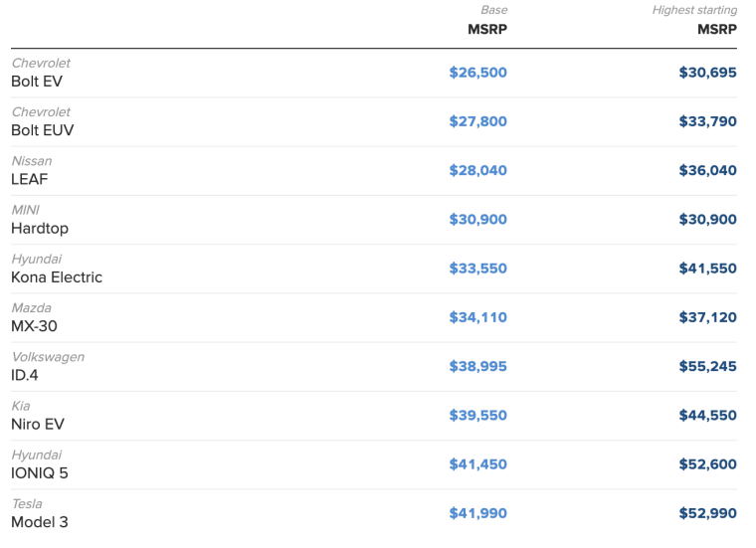Click the $44,550 Niro EV highest price
The height and width of the screenshot is (548, 756).
708,416
